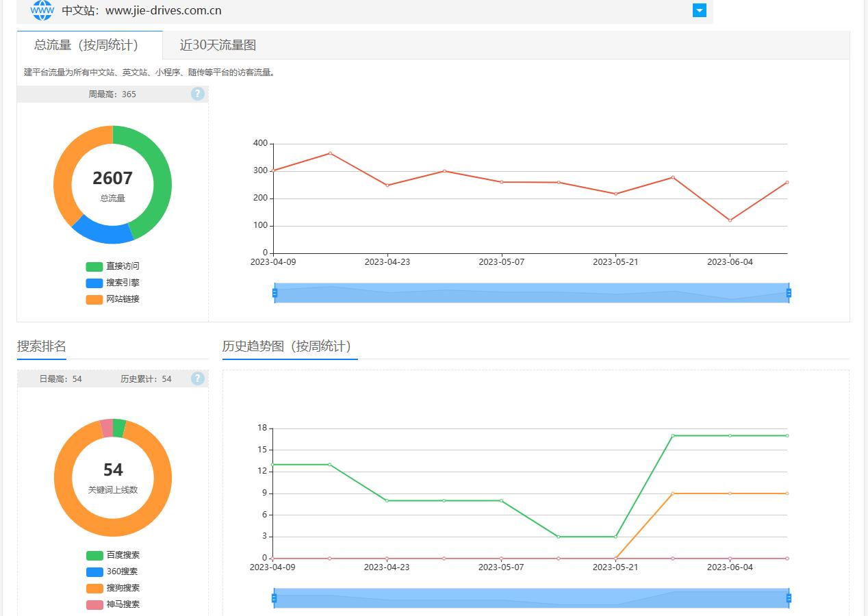The height and width of the screenshot is (616, 868).
Task: Click the 搜索排名 section heading
Action: point(42,346)
